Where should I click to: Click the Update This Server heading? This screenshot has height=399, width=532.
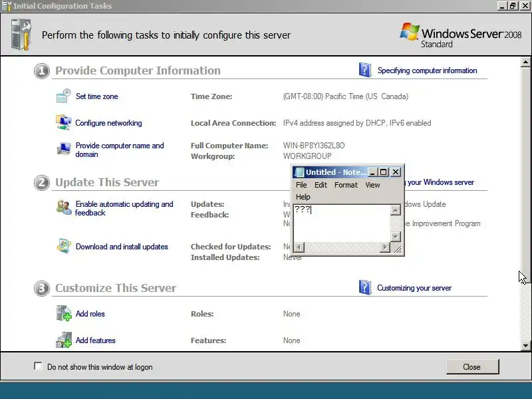pyautogui.click(x=107, y=182)
